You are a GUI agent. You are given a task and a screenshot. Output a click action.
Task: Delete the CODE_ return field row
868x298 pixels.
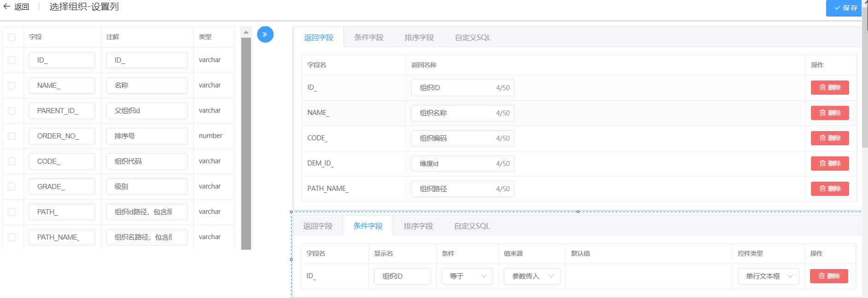pos(829,138)
